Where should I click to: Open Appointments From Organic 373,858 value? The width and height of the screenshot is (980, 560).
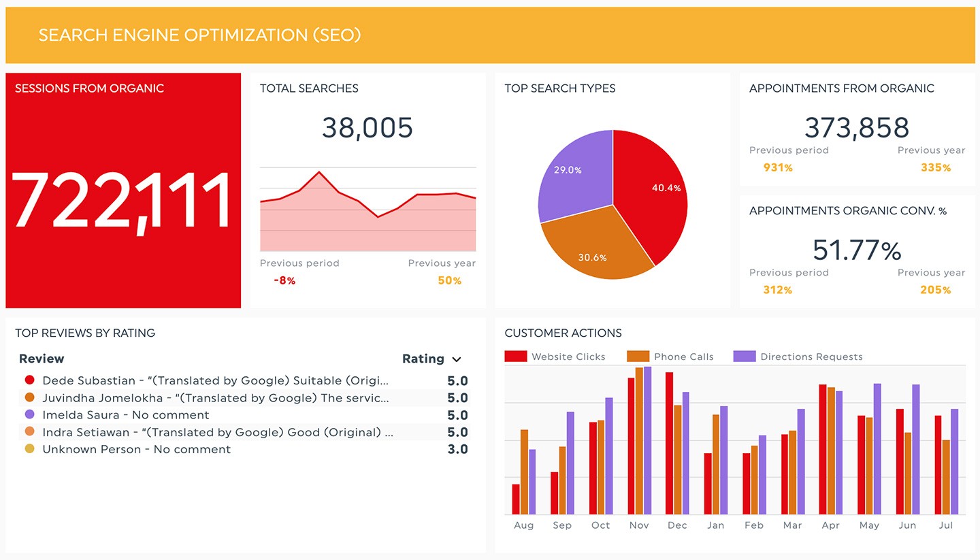click(857, 128)
